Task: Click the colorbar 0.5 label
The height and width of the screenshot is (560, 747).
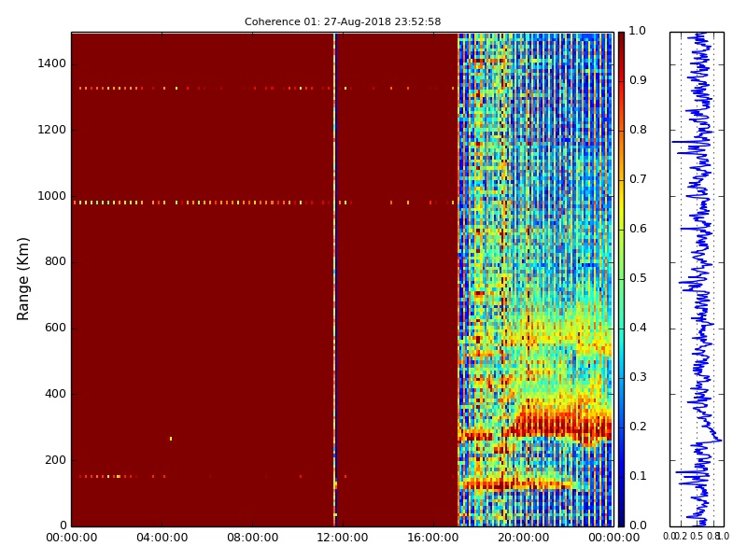Action: (638, 278)
